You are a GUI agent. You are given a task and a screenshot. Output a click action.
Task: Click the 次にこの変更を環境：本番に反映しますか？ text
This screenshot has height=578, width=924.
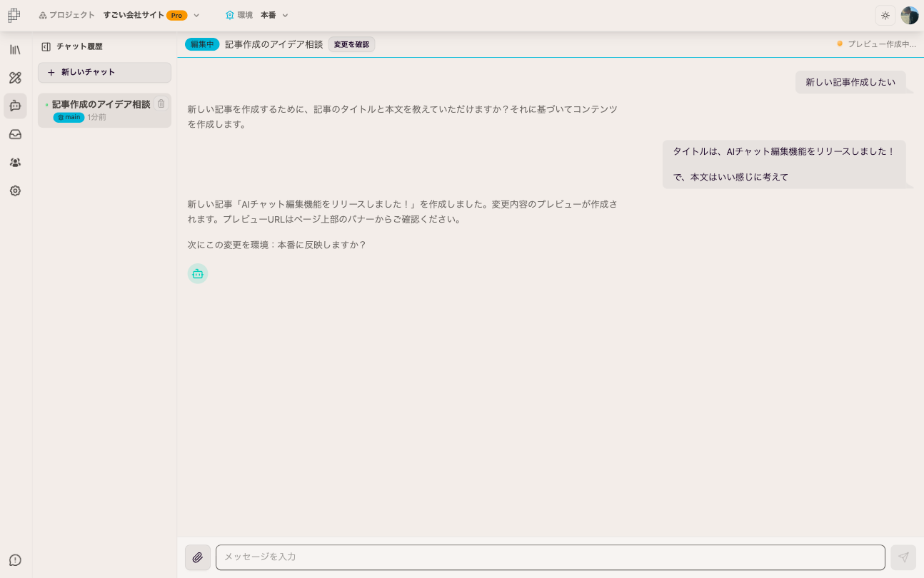click(x=277, y=245)
